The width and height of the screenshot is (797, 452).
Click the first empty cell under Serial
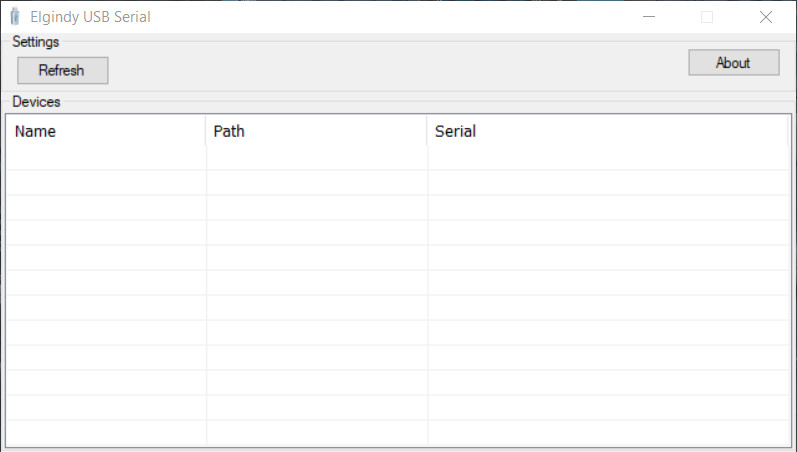[607, 158]
